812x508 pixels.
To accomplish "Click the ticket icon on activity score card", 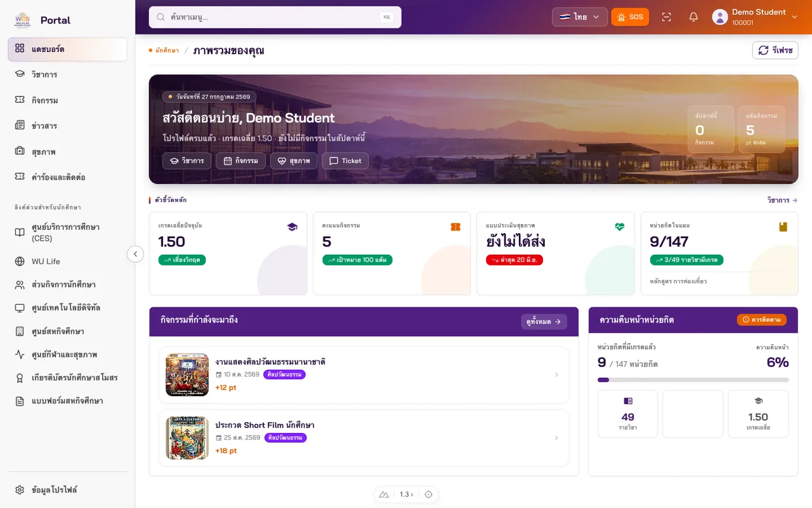I will (x=455, y=227).
